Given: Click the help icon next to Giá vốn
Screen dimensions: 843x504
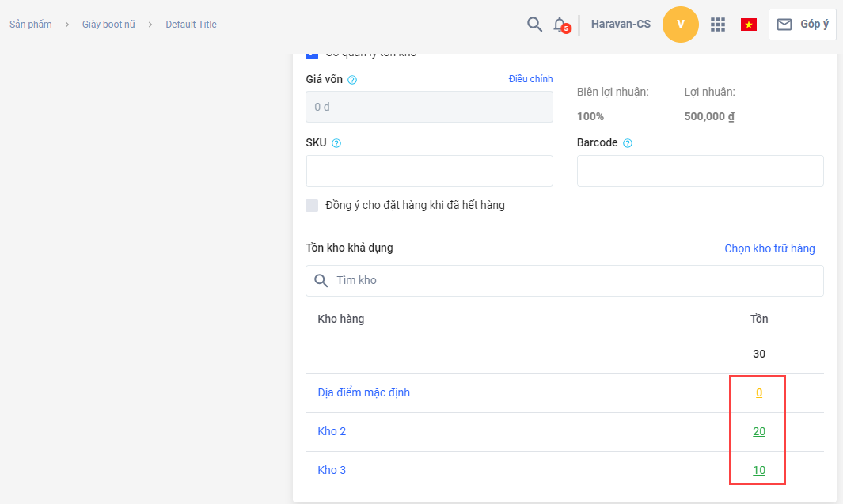Looking at the screenshot, I should click(x=352, y=80).
